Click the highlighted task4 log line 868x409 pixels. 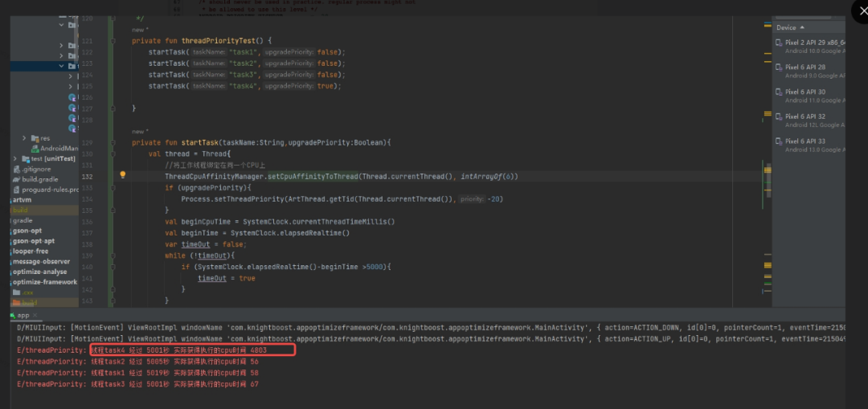coord(192,350)
